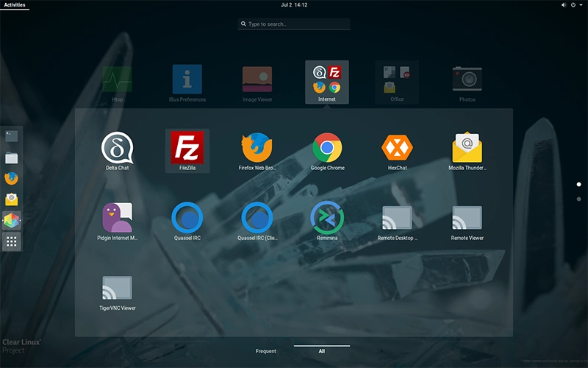Open the Photos application
Viewport: 588px width, 368px height.
[467, 82]
